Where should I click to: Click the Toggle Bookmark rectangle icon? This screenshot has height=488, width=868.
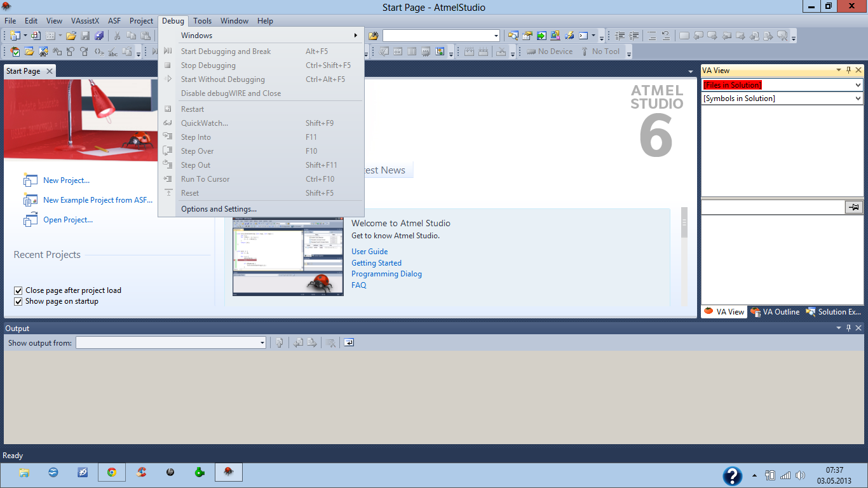pos(684,36)
